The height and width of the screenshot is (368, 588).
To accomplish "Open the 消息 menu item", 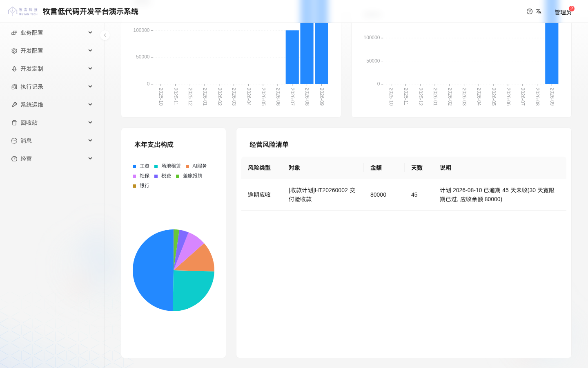I will 52,141.
